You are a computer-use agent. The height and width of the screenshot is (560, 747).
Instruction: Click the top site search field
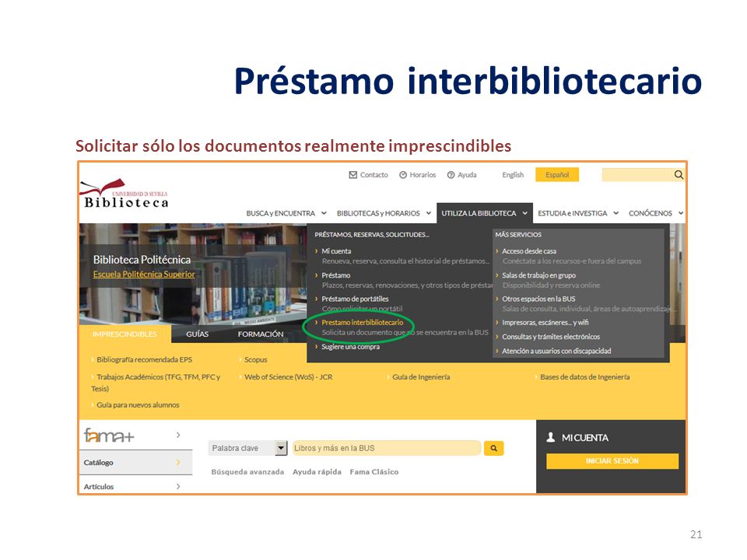tap(637, 175)
